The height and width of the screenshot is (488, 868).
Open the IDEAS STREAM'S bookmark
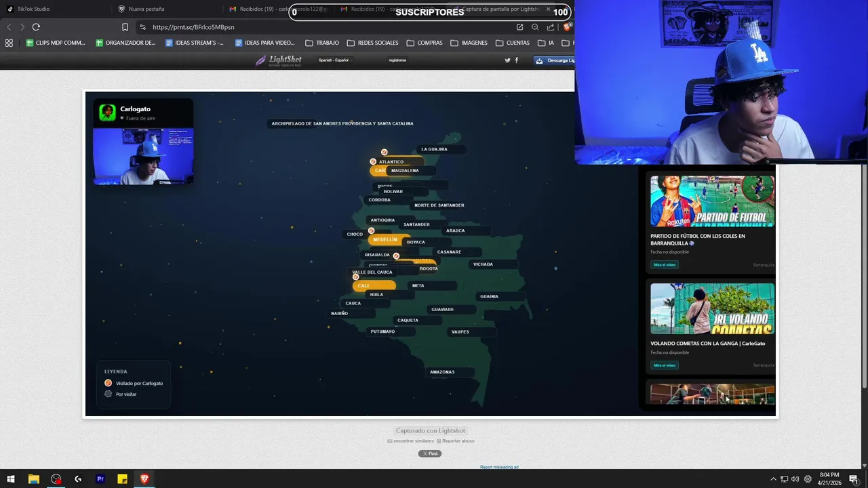coord(195,43)
